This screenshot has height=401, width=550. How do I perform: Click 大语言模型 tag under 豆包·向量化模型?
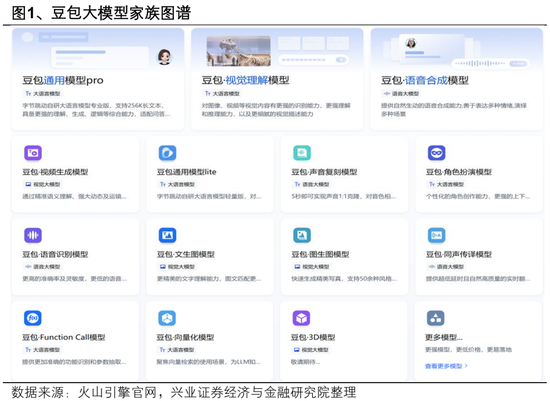[x=177, y=350]
